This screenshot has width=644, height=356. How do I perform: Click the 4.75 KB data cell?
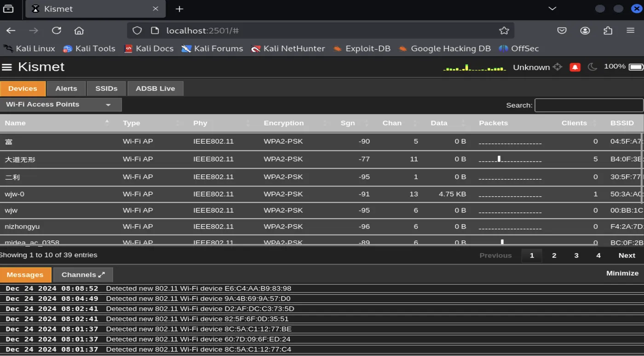pos(452,194)
